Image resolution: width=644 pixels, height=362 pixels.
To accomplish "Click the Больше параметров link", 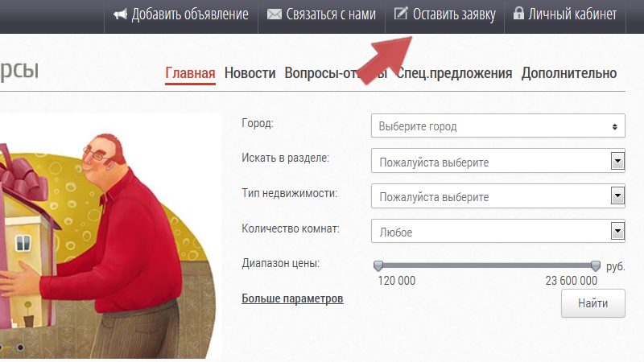I will point(292,298).
